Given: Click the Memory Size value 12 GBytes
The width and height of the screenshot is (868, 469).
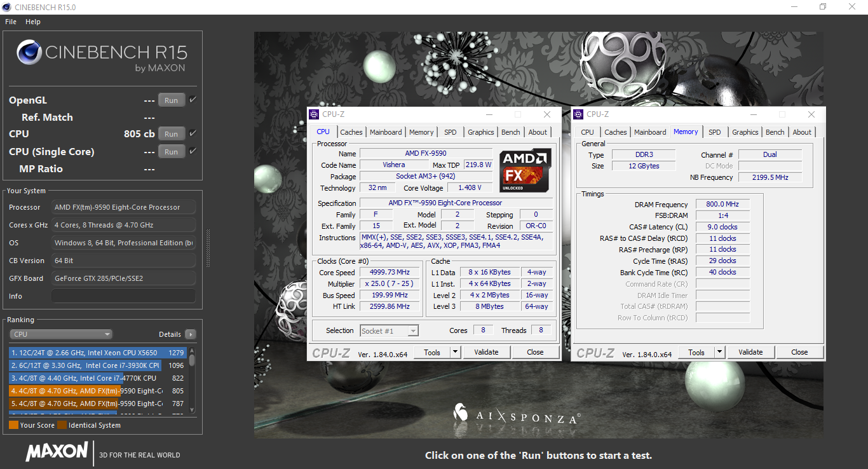Looking at the screenshot, I should click(644, 166).
